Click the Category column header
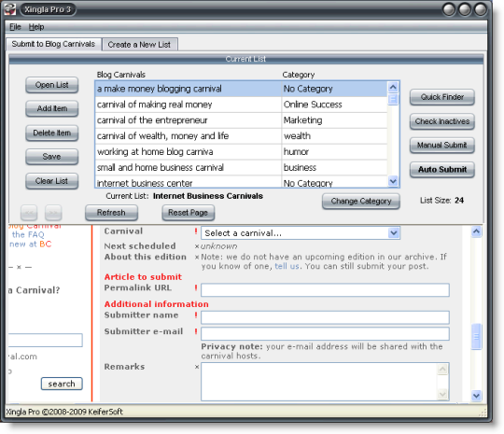 coord(299,75)
